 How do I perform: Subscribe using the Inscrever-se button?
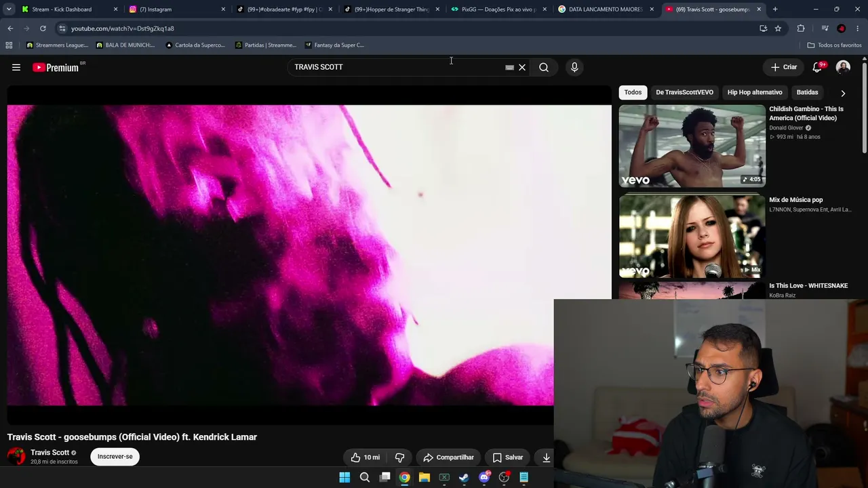(x=115, y=456)
